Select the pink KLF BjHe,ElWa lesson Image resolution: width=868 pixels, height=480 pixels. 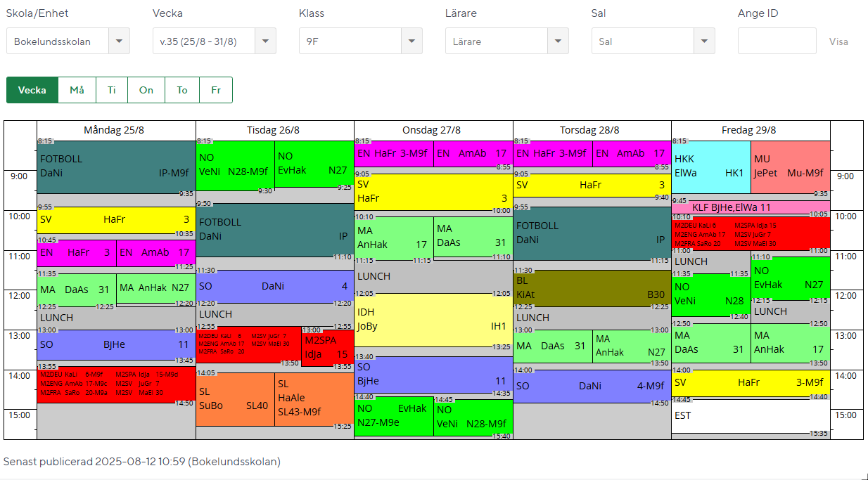(x=751, y=207)
